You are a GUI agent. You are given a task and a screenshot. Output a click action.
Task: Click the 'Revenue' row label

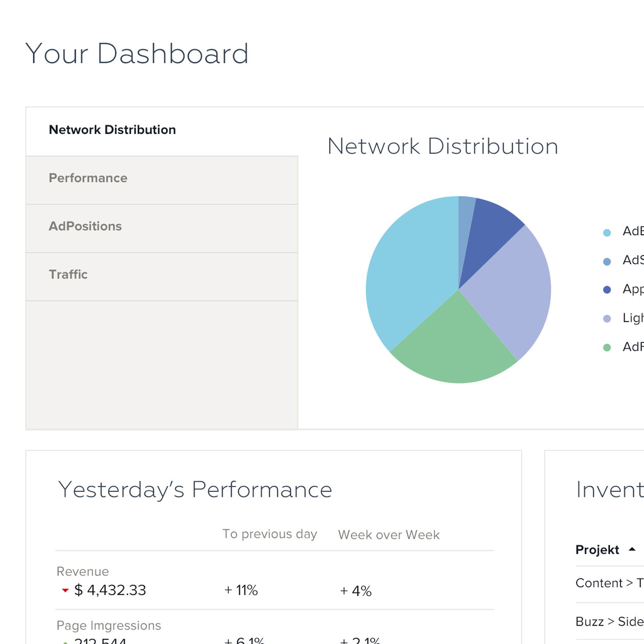click(82, 571)
